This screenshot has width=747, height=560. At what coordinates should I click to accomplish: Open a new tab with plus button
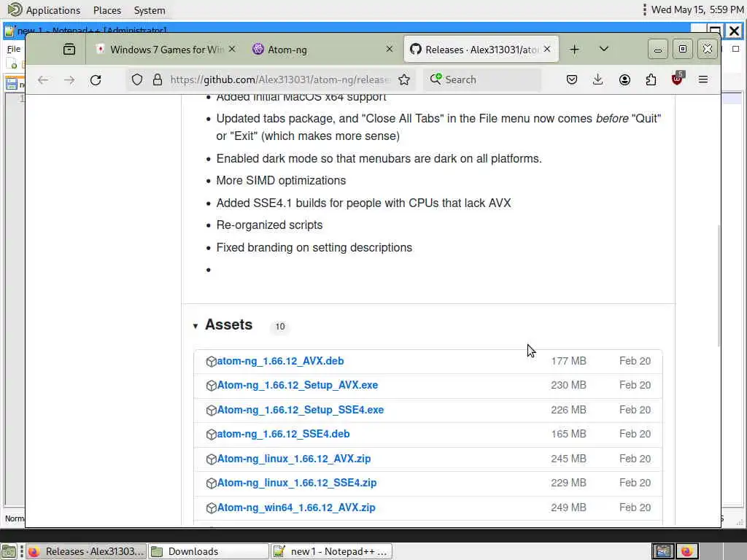coord(575,49)
